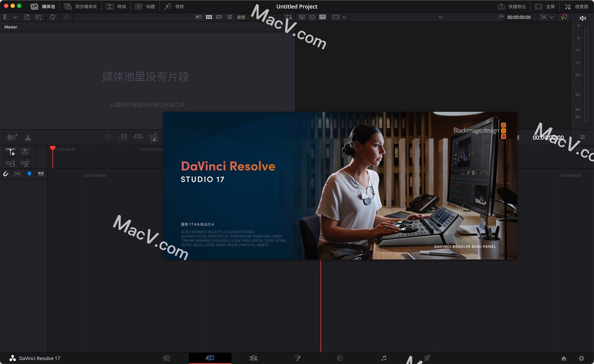This screenshot has width=594, height=364.
Task: Toggle the magnet snapping icon
Action: [x=6, y=174]
